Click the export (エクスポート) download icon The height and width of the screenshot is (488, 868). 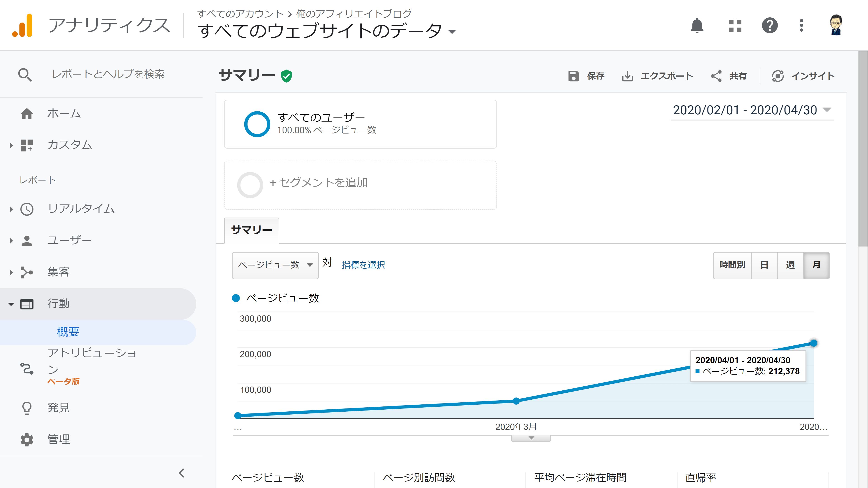[x=627, y=76]
